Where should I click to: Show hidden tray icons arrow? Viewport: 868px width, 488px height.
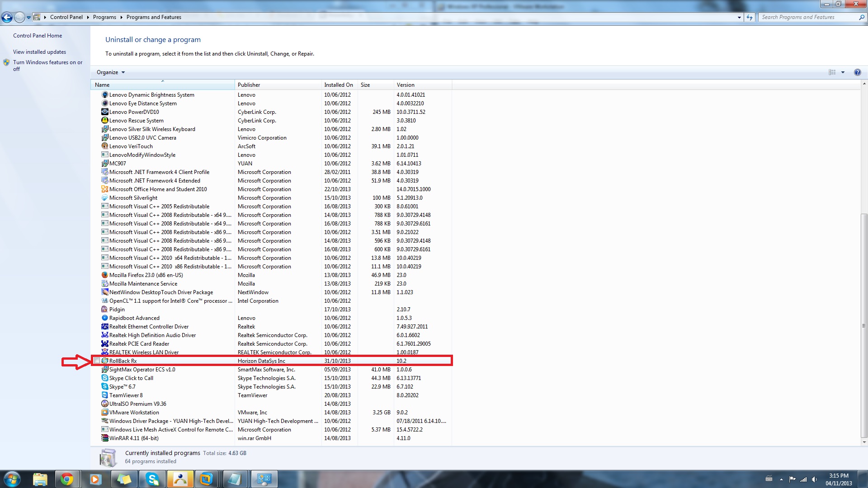(x=781, y=479)
